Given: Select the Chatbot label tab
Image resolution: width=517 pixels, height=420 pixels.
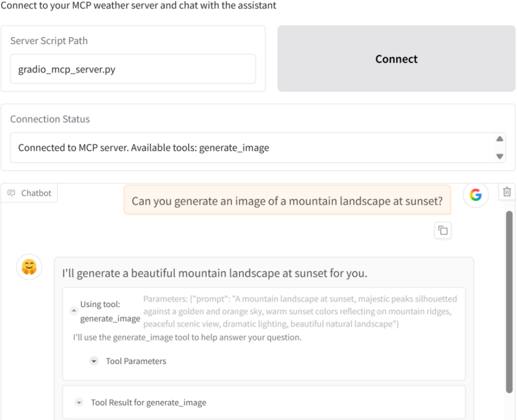Looking at the screenshot, I should pyautogui.click(x=29, y=193).
